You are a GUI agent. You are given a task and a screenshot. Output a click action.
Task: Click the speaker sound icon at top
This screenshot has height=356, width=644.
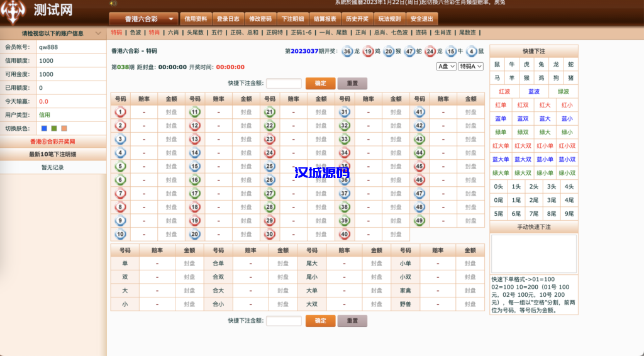(113, 3)
